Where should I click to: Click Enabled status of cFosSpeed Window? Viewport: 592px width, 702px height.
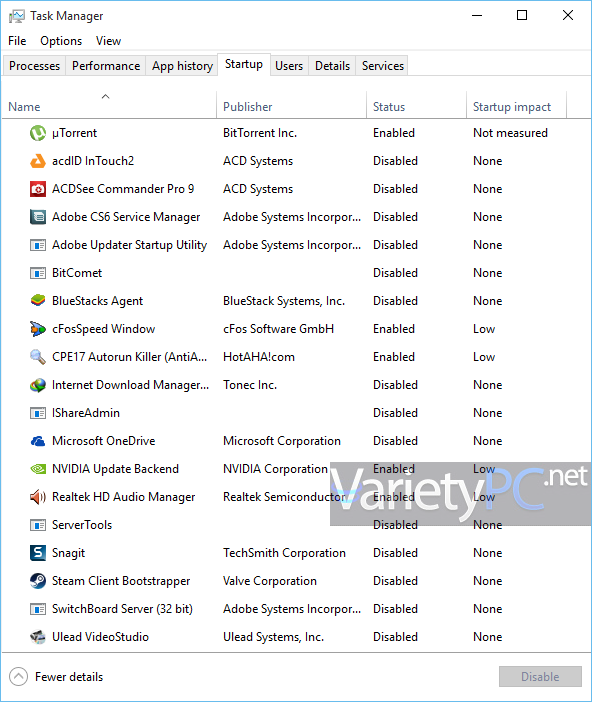[394, 329]
